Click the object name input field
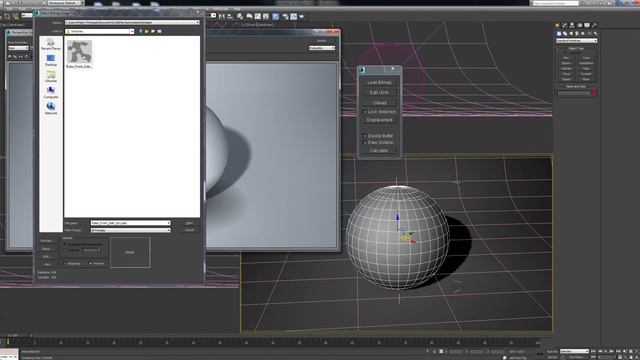The height and width of the screenshot is (360, 640). point(574,93)
